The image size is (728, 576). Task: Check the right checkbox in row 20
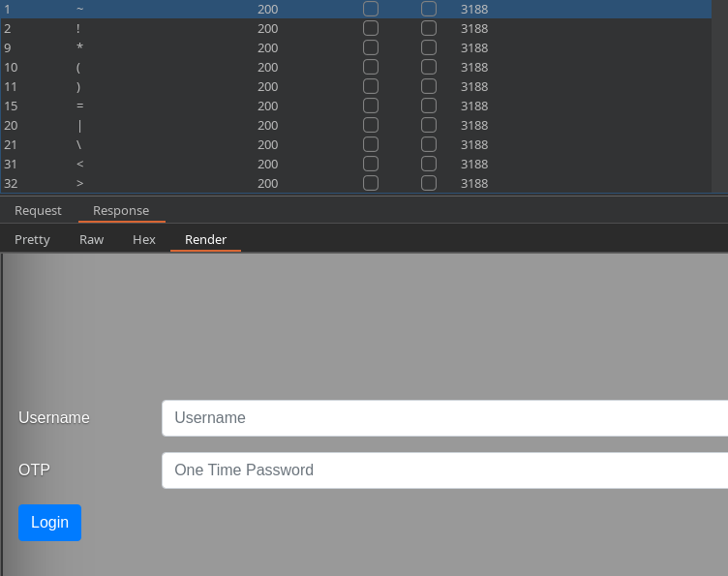pos(429,125)
